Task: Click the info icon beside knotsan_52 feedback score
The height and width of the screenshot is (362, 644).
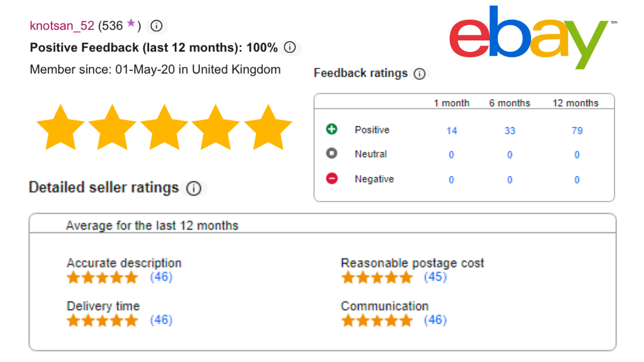Action: (157, 26)
